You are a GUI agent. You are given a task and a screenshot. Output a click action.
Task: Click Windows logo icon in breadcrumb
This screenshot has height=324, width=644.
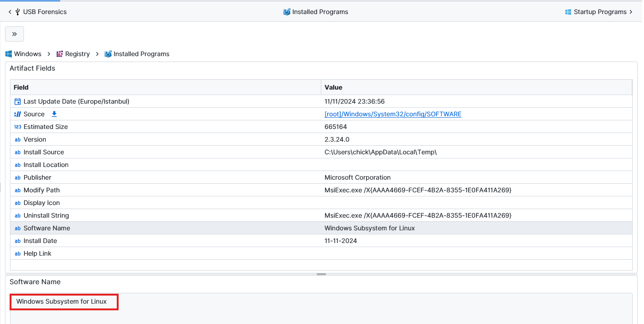pos(9,54)
